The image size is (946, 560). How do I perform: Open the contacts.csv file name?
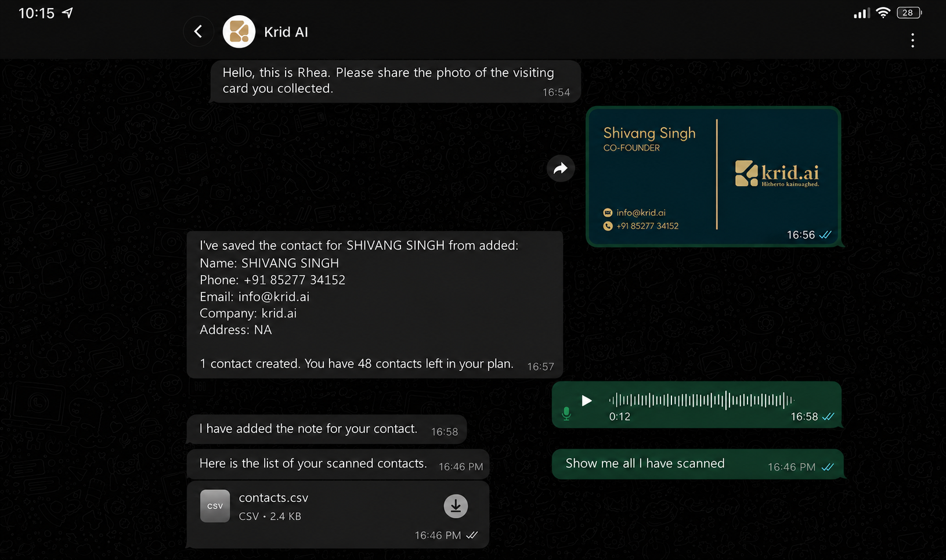(273, 497)
